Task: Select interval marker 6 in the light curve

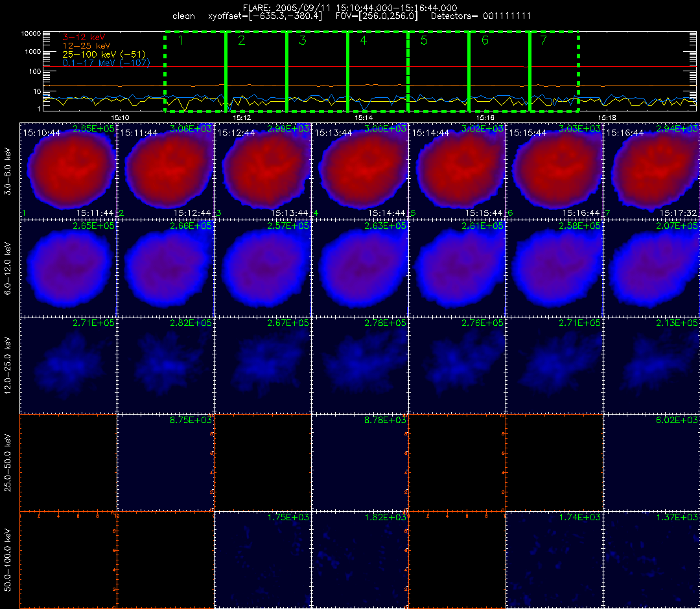Action: (x=485, y=41)
